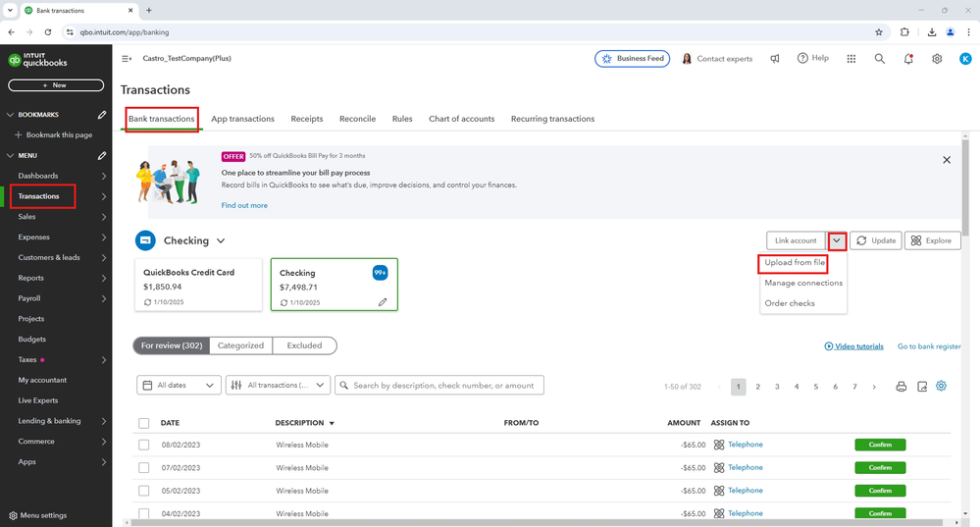
Task: Open the Reconcile tab
Action: click(357, 119)
